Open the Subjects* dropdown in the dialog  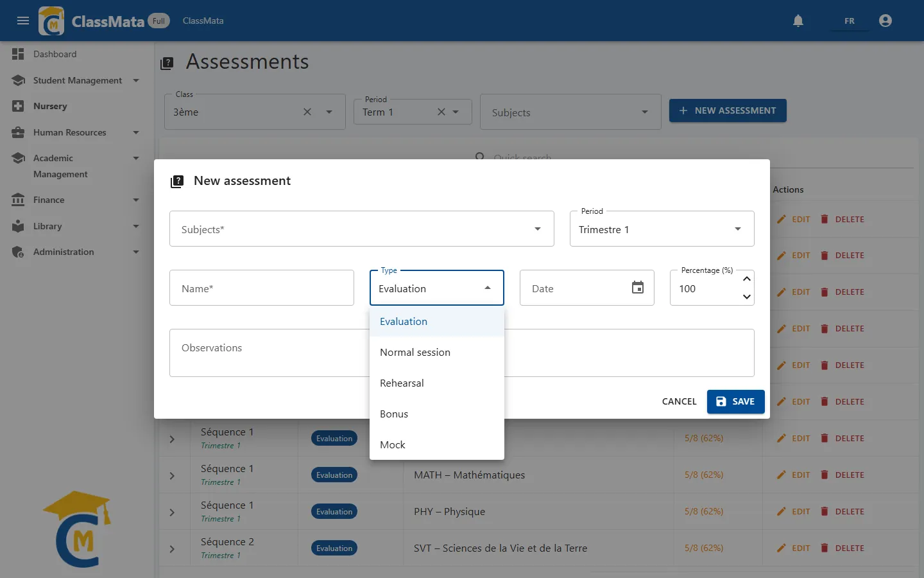pyautogui.click(x=362, y=229)
